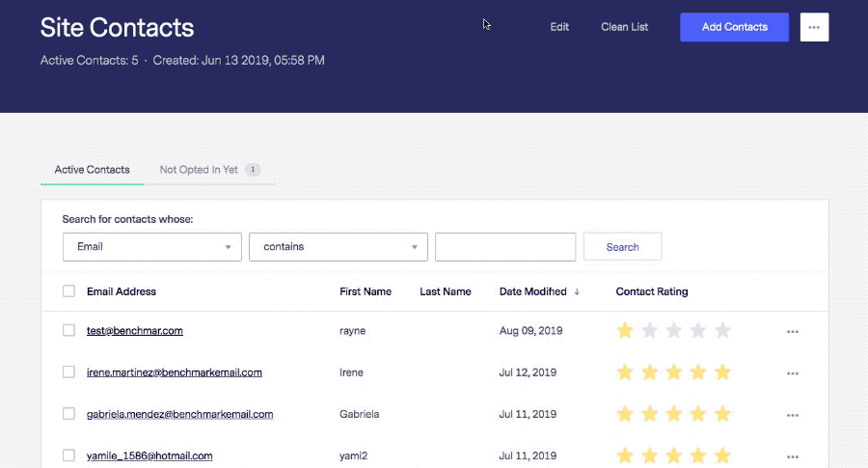This screenshot has width=868, height=468.
Task: Click the sort arrow next to Date Modified
Action: tap(577, 291)
